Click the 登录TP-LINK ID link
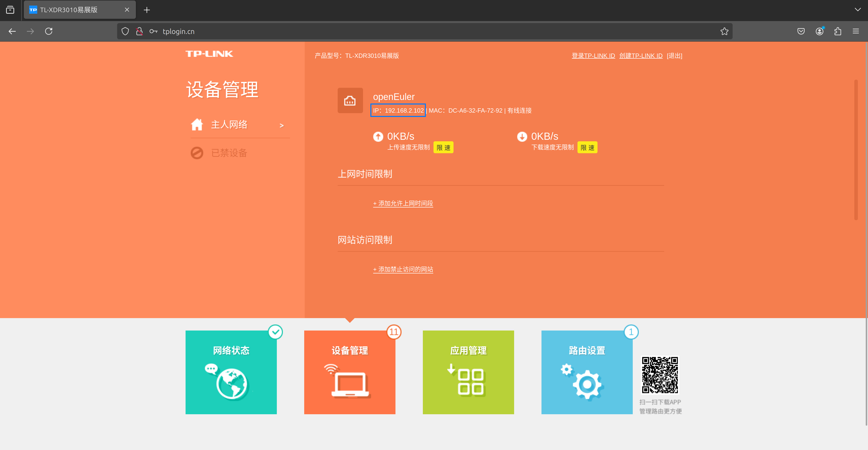Screen dimensions: 868x450 pos(593,56)
